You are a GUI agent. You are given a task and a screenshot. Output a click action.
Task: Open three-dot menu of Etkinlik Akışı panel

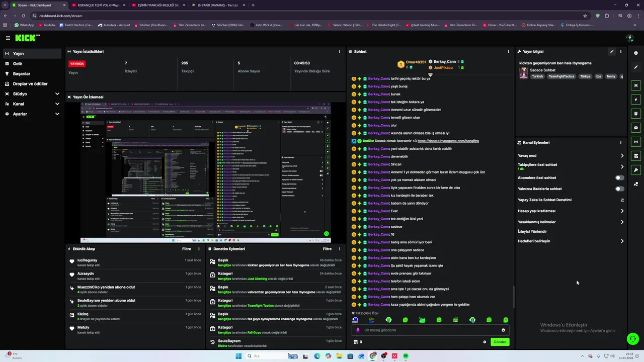(199, 249)
